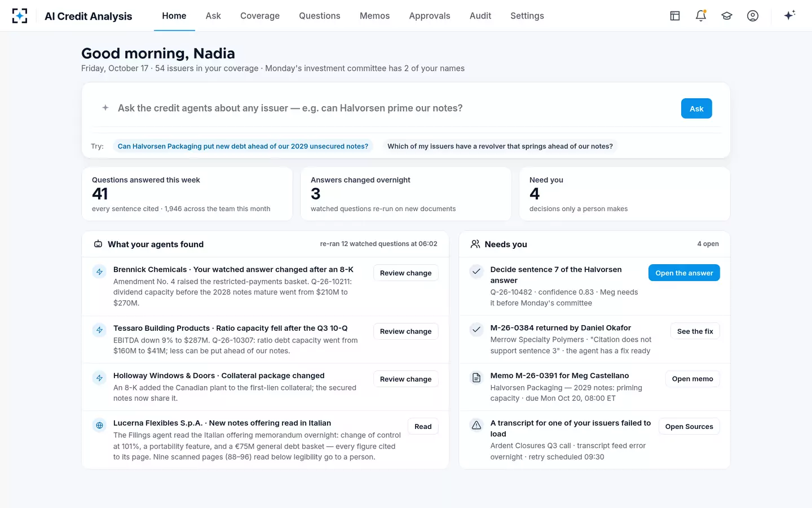Open the Answers changed overnight card

tap(406, 194)
